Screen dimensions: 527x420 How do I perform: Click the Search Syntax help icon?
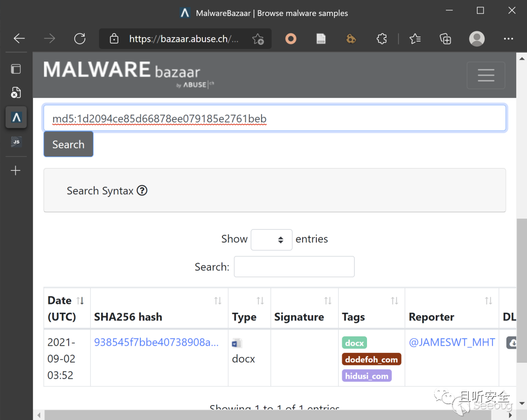point(142,190)
